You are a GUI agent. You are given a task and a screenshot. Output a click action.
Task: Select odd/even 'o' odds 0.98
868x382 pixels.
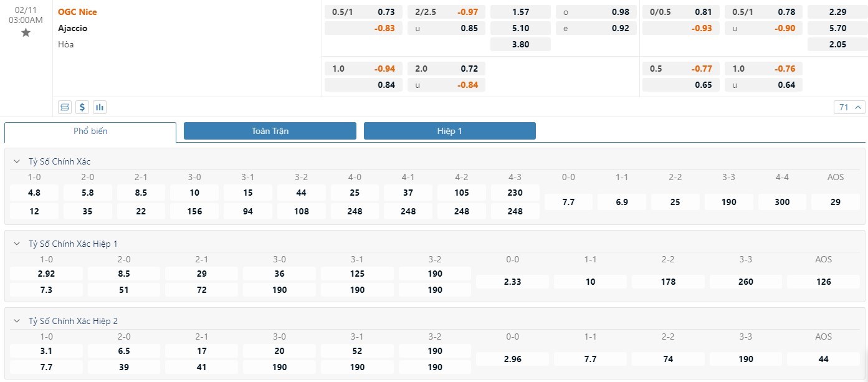(596, 12)
